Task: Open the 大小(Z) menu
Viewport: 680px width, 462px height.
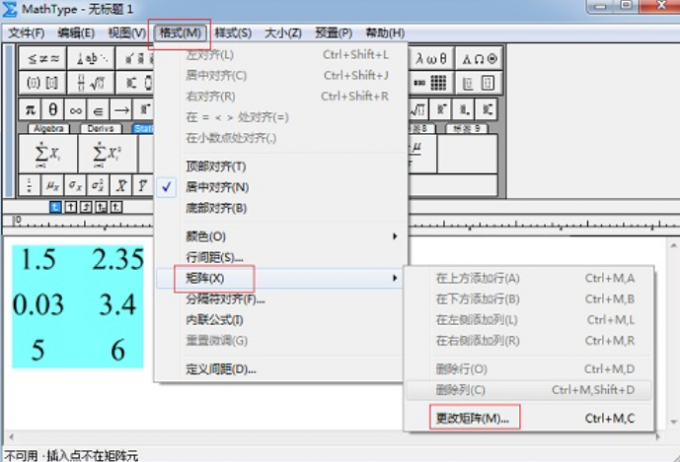Action: point(283,33)
